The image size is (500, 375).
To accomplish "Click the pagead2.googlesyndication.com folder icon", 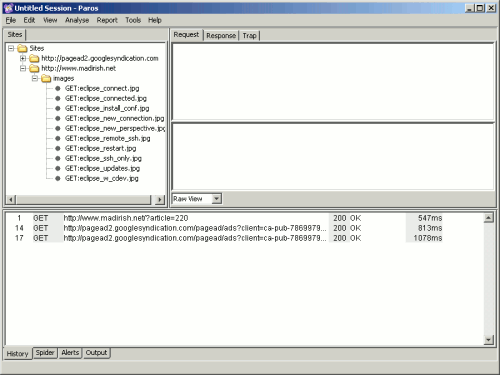I will (x=34, y=59).
